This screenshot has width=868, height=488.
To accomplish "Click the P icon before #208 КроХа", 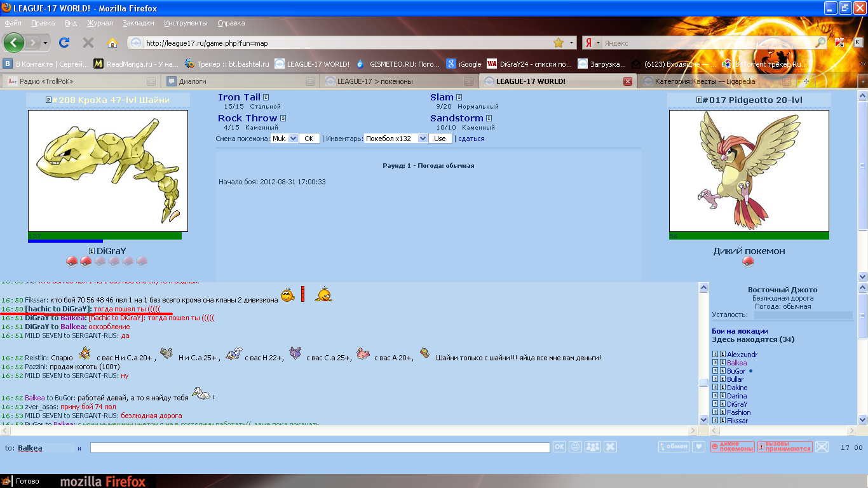I will [49, 100].
